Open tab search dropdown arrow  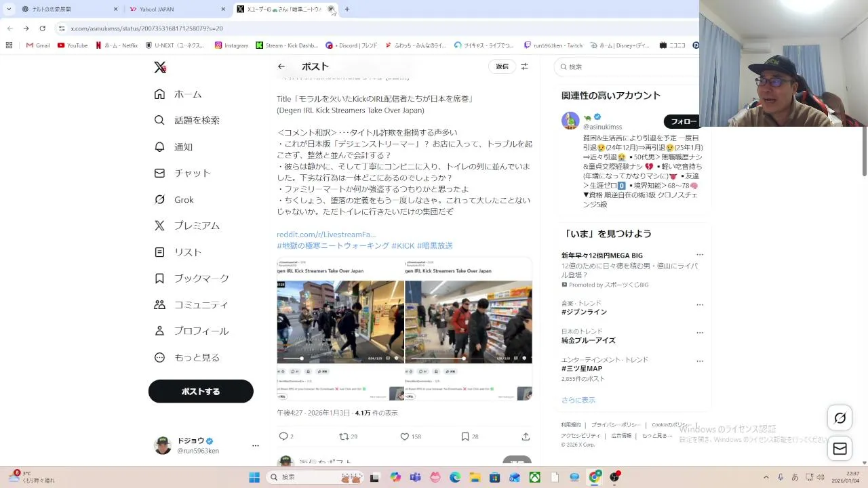tap(8, 9)
